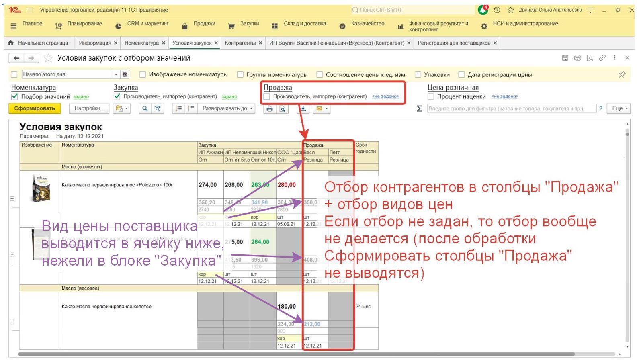Viewport: 637px width, 364px height.
Task: Open the Склад и доставка menu section
Action: [304, 24]
